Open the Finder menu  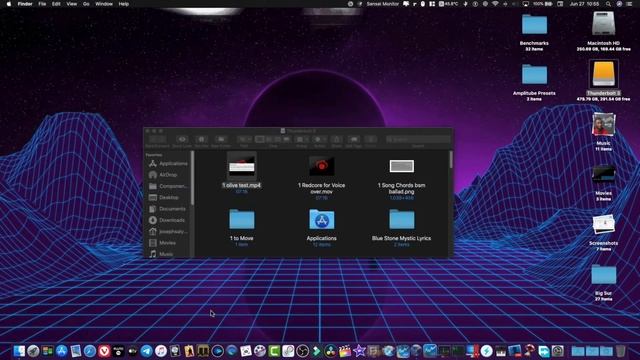(25, 4)
